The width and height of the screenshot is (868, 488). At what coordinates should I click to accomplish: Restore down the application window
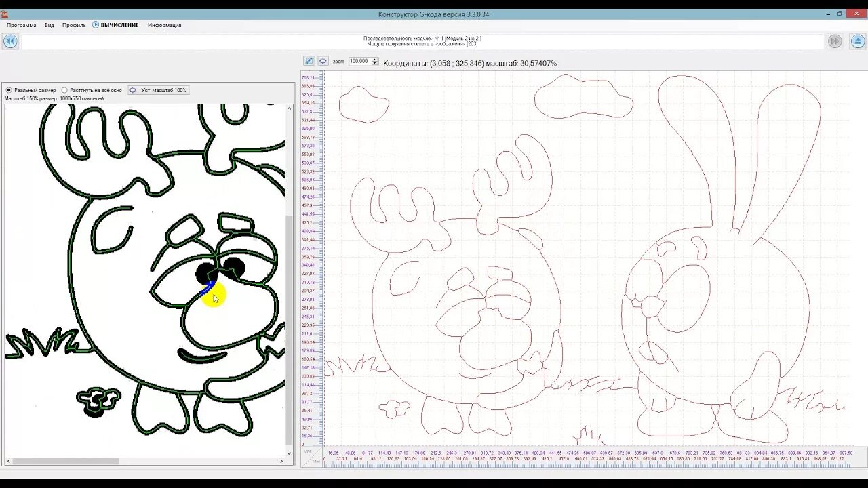coord(840,14)
